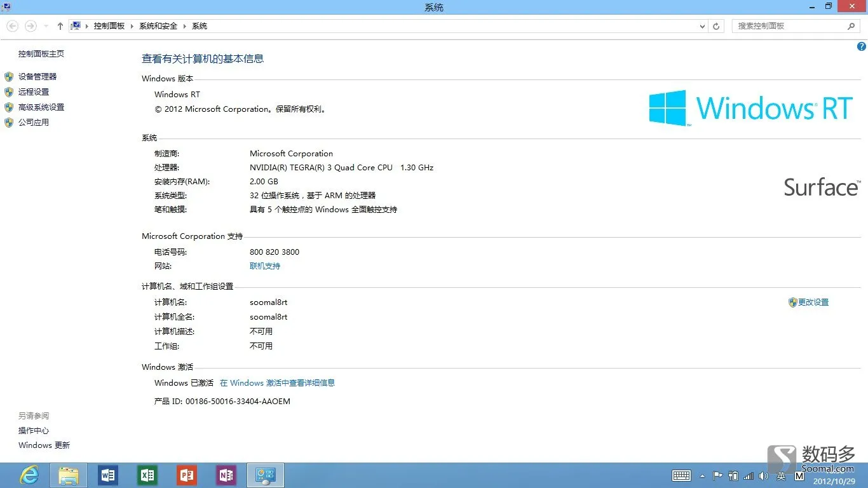Select 系统 in the breadcrumb

click(200, 26)
